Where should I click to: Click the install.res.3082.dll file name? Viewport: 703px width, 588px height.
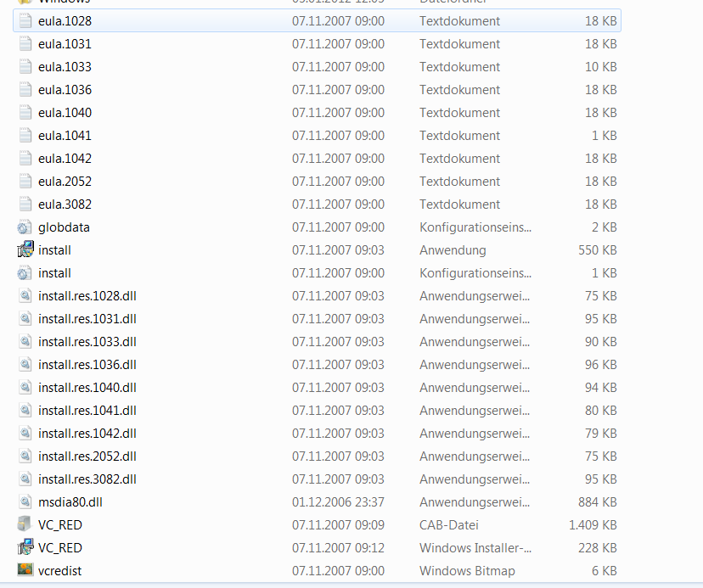[87, 479]
